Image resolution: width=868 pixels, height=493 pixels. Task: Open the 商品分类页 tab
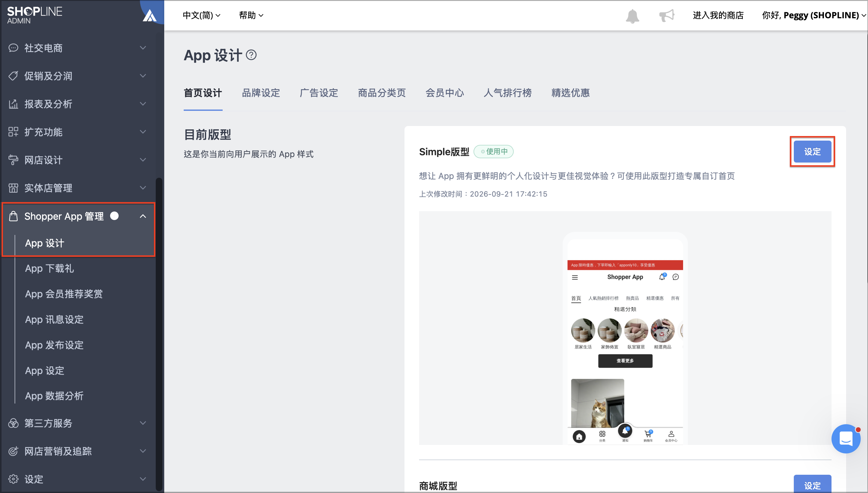tap(382, 93)
